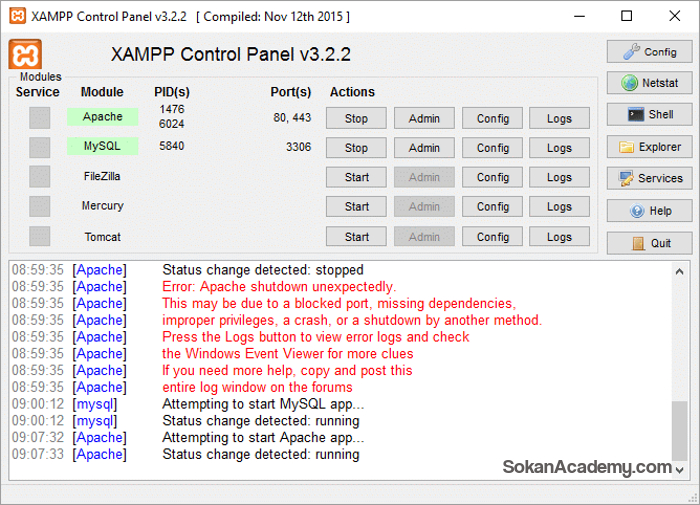Image resolution: width=700 pixels, height=505 pixels.
Task: Click the disabled Tomcat Admin button
Action: [x=424, y=237]
